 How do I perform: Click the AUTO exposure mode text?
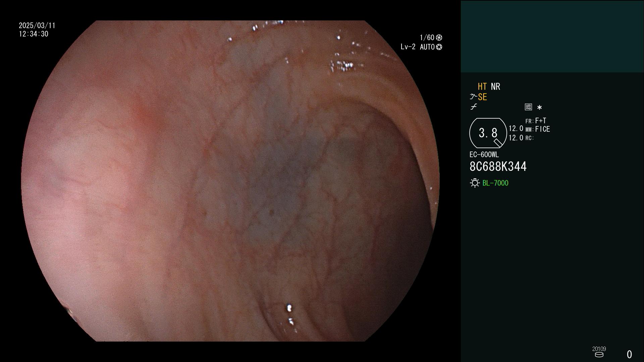(427, 47)
